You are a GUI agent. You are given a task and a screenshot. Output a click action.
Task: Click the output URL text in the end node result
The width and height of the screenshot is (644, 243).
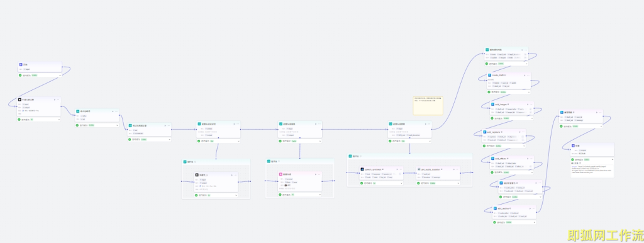[592, 169]
